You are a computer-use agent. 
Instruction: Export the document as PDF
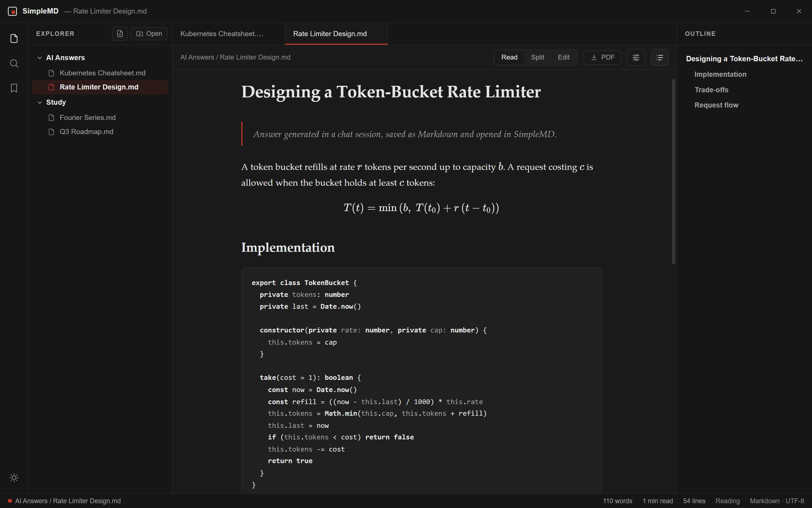[602, 58]
